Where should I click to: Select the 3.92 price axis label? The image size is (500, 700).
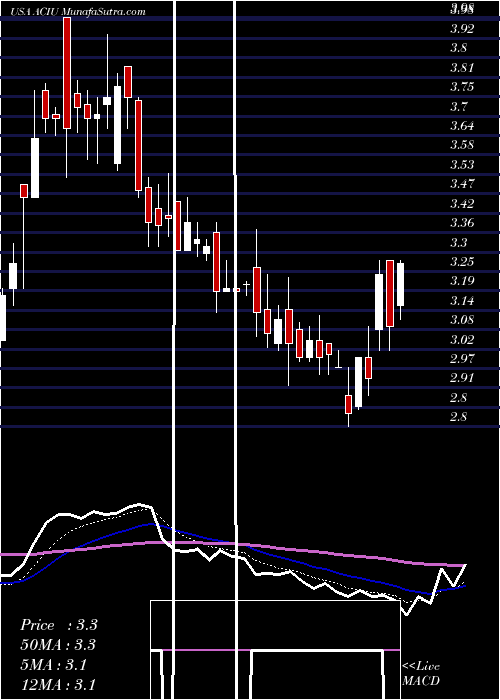(x=462, y=29)
